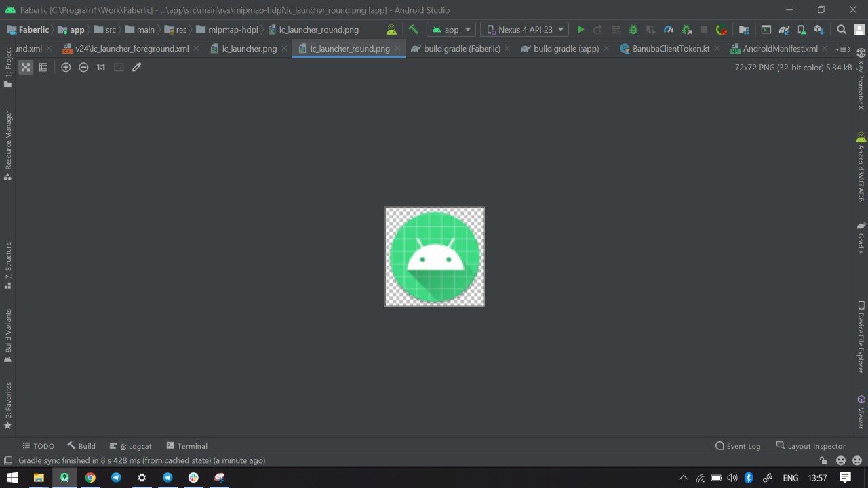
Task: Open the Build tool window
Action: (81, 446)
